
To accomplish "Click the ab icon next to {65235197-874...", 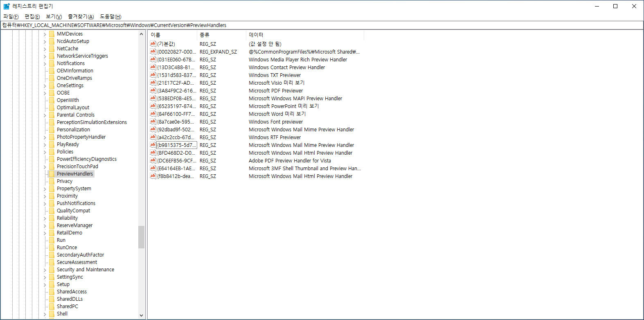I will [x=153, y=106].
